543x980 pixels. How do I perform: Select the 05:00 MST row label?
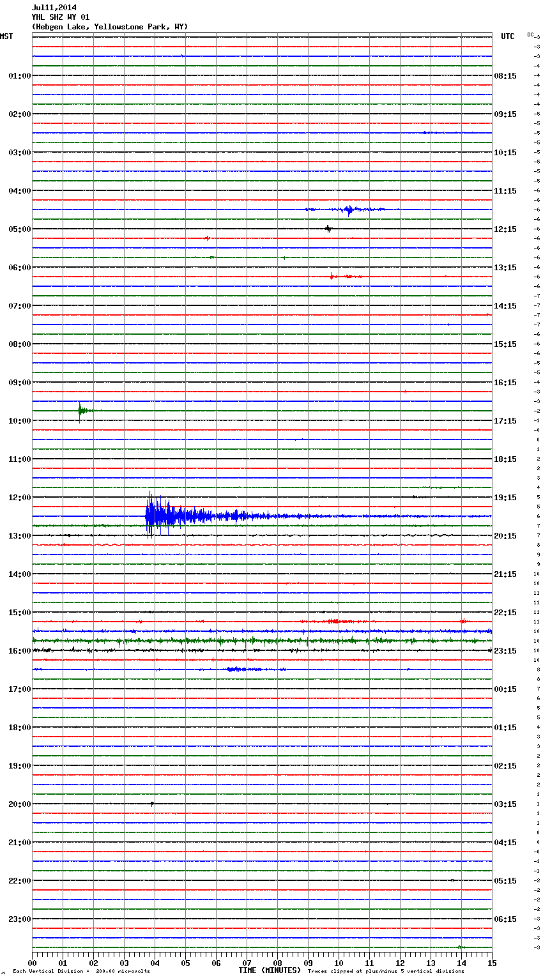(19, 229)
